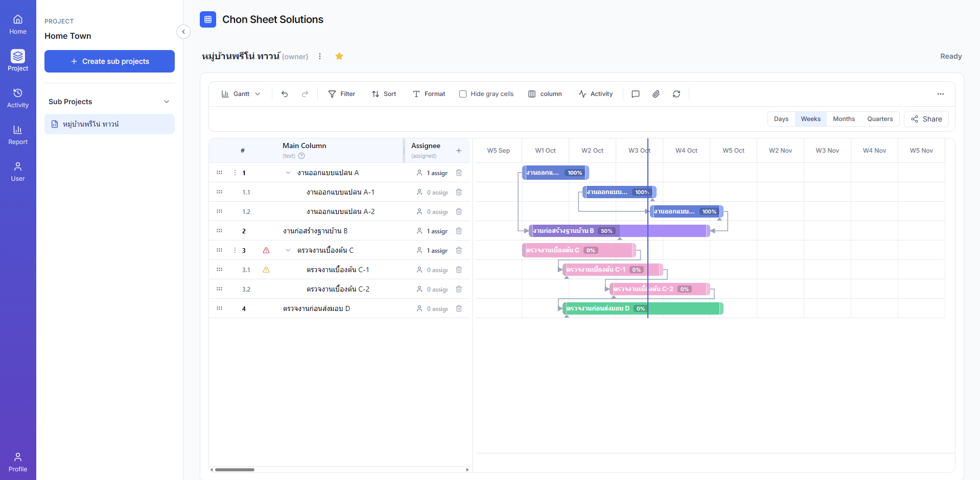Click the redo arrow icon
The image size is (980, 480).
pyautogui.click(x=305, y=94)
